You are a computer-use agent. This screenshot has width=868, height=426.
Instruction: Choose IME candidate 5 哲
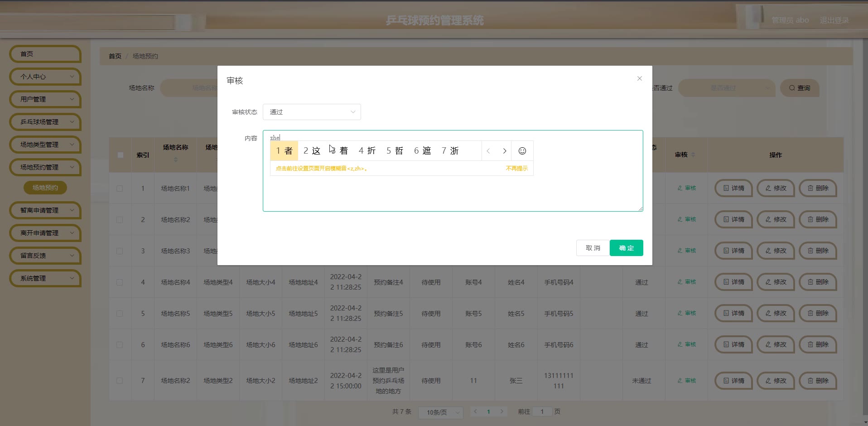coord(395,151)
